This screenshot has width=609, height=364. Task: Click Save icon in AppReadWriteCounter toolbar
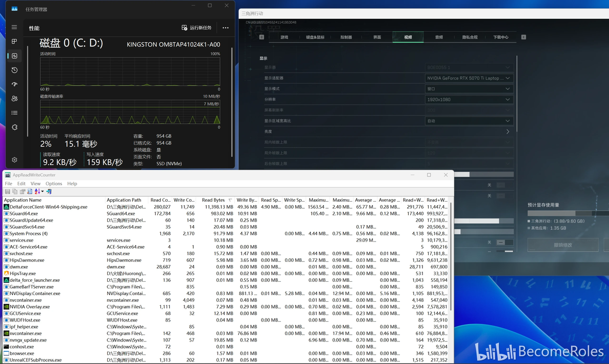[x=7, y=192]
